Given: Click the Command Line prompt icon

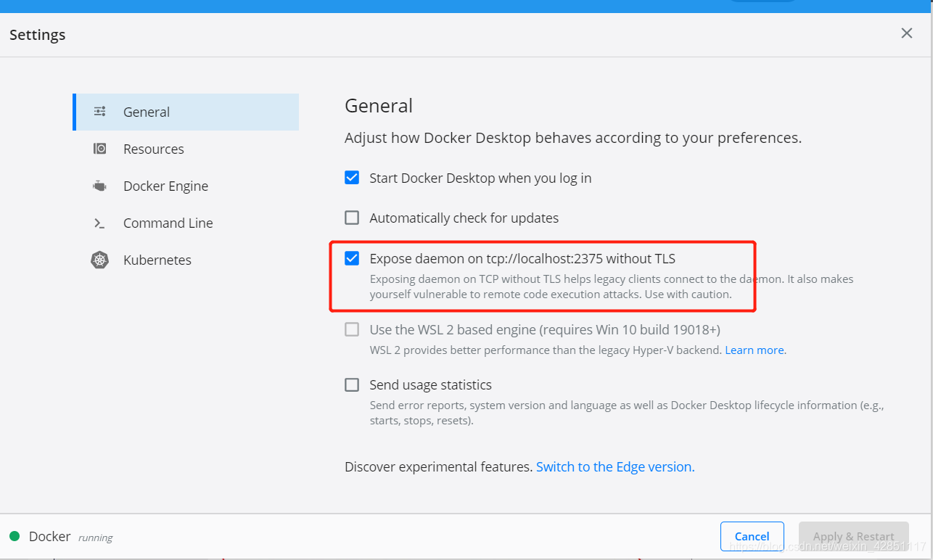Looking at the screenshot, I should 100,223.
